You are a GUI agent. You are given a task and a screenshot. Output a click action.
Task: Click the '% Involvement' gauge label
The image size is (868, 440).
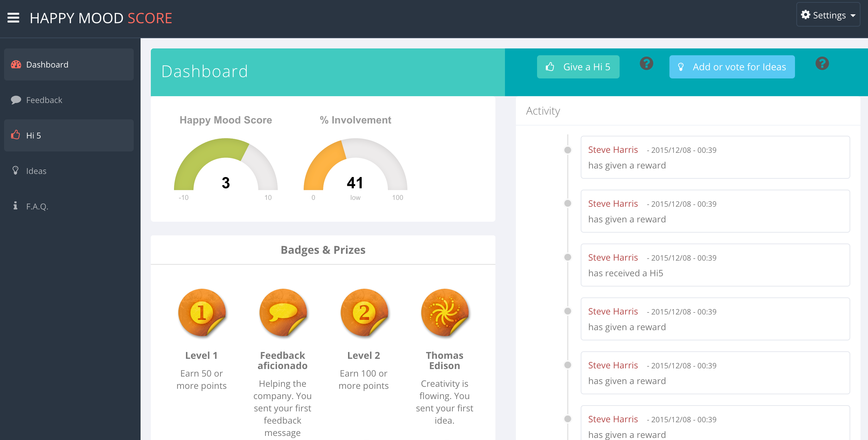pyautogui.click(x=356, y=120)
